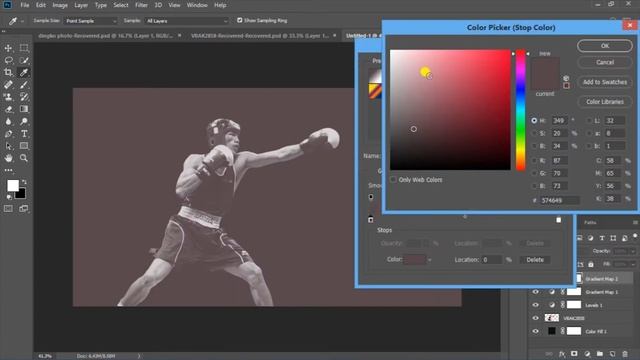Filter layers by type (T) icon
This screenshot has width=640, height=360.
point(602,238)
